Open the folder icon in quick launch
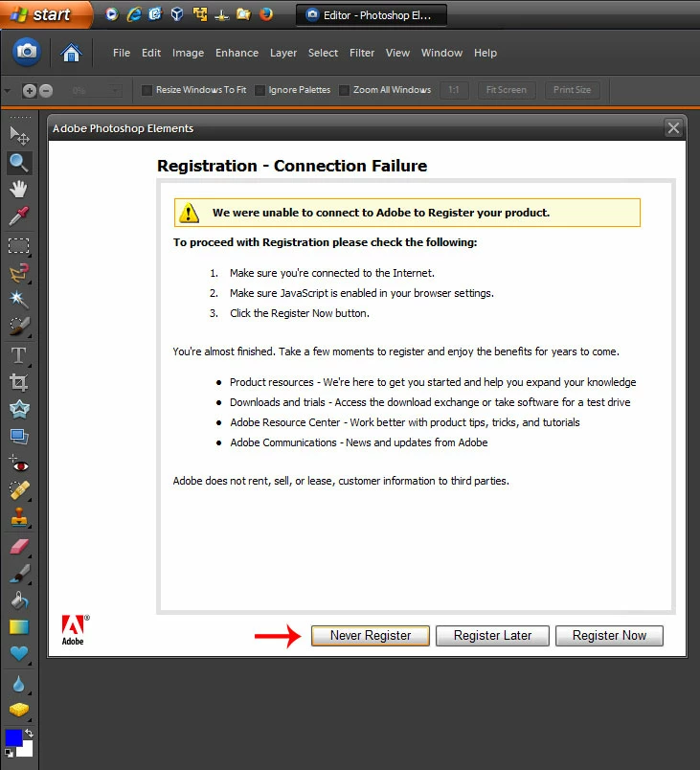 [243, 14]
